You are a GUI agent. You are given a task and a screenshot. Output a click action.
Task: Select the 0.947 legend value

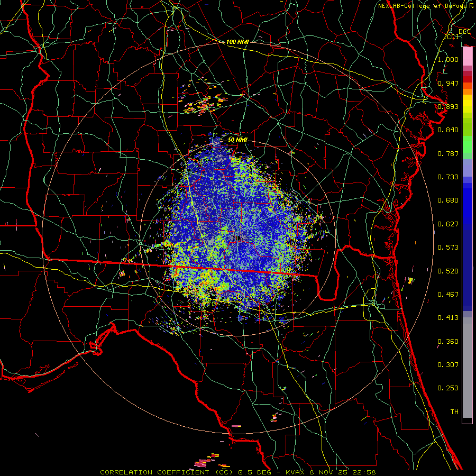448,83
